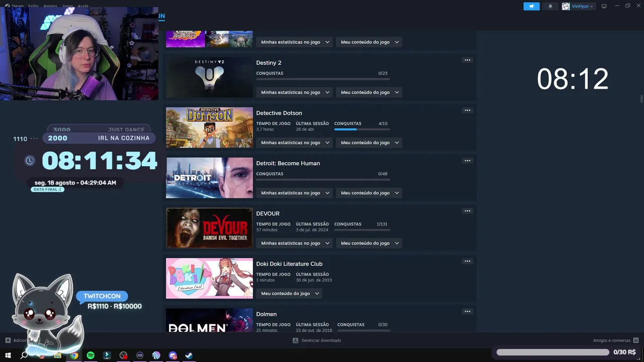The width and height of the screenshot is (644, 362).
Task: Open the 'Ajuda' menu in Steam
Action: click(x=83, y=7)
